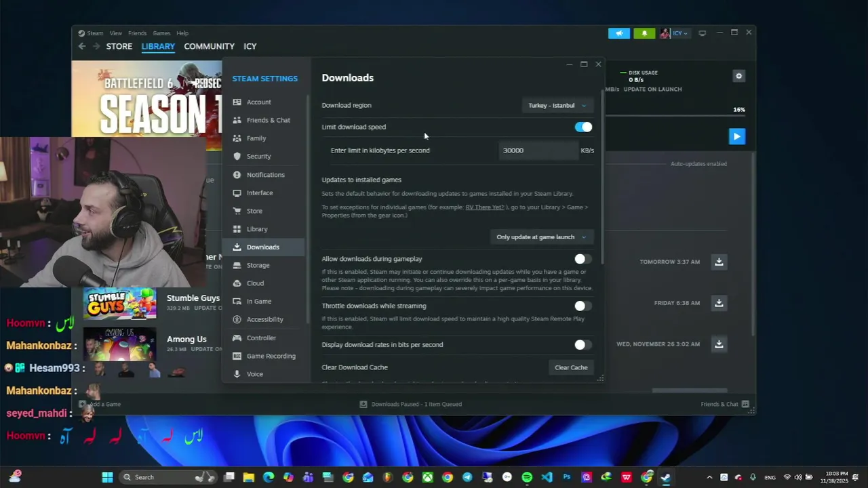The height and width of the screenshot is (488, 868).
Task: Launch Big Picture mode monitor icon
Action: coord(703,33)
